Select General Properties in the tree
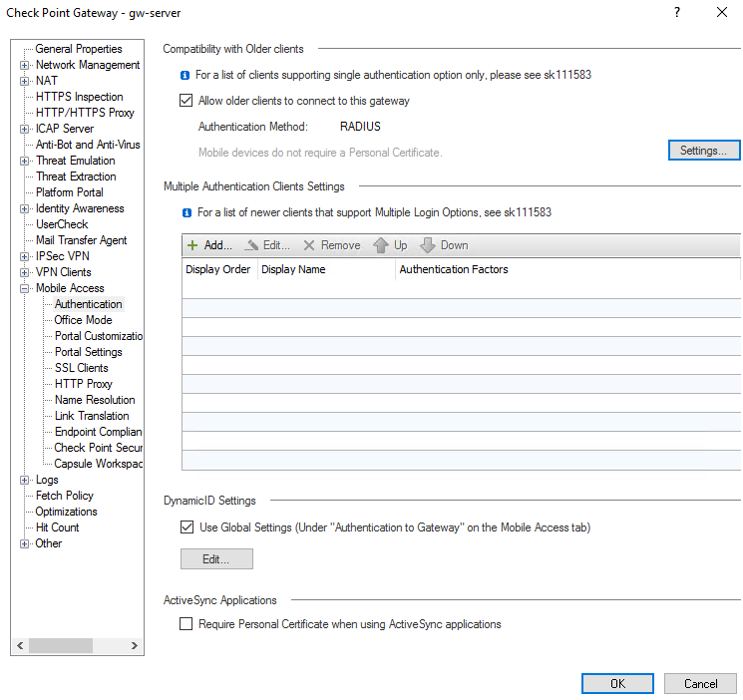The height and width of the screenshot is (700, 743). point(79,49)
